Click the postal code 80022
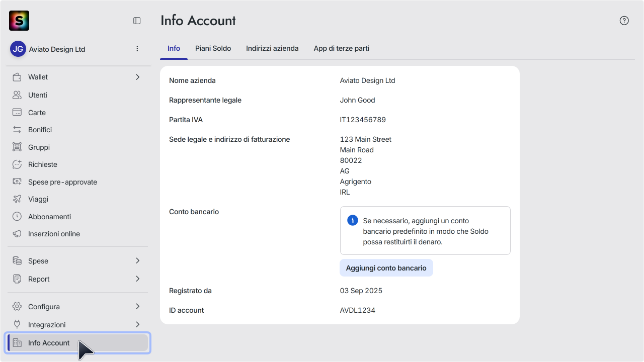644x362 pixels. (x=351, y=160)
